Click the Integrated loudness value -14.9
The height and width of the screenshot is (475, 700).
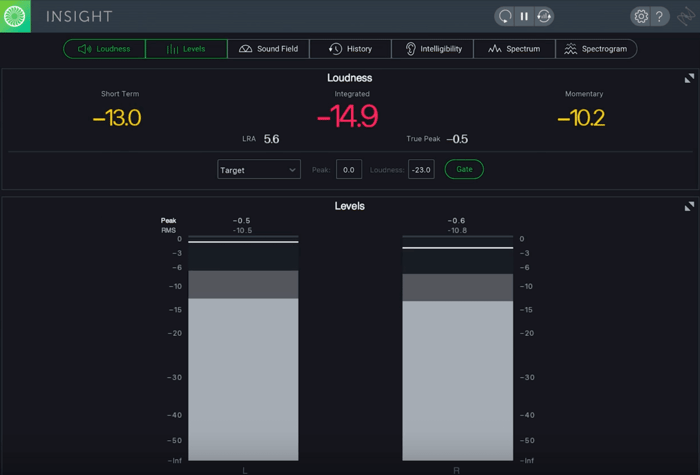pos(348,116)
